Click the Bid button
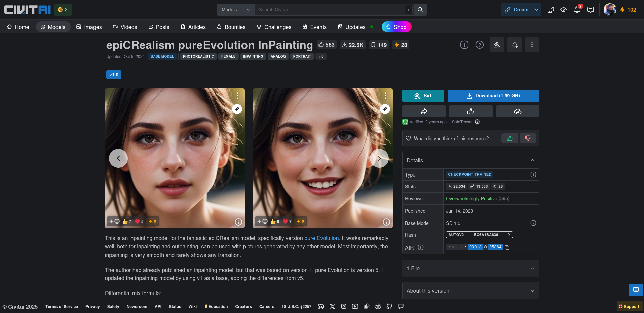 click(x=423, y=96)
